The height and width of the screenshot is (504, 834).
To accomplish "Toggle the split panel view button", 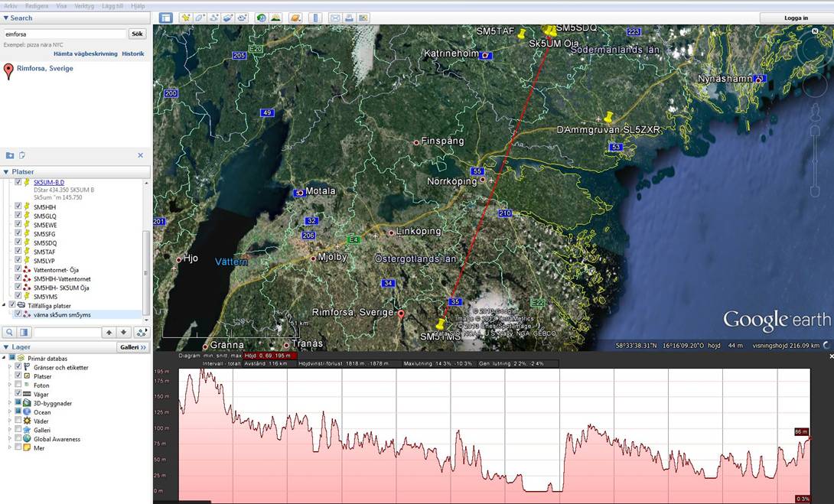I will (24, 332).
